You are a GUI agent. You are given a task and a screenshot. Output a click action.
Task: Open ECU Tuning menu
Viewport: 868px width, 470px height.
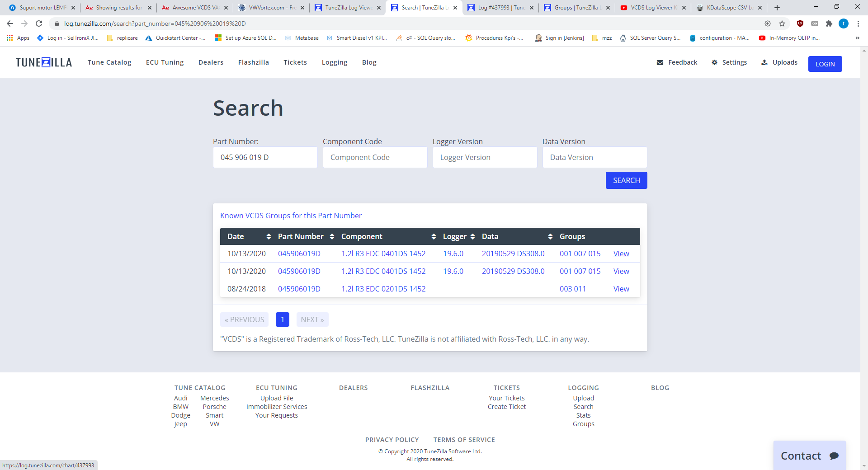(165, 62)
